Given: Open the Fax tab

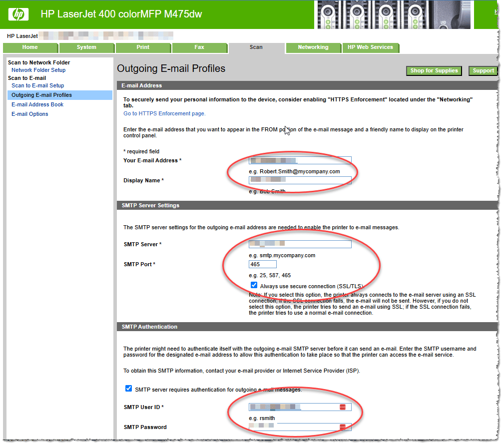Looking at the screenshot, I should (x=200, y=47).
